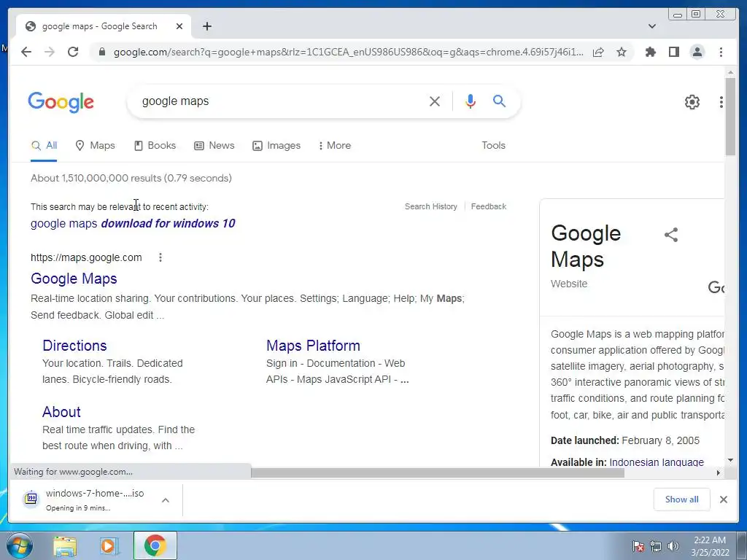This screenshot has width=747, height=560.
Task: Open the search Tools options
Action: [493, 146]
